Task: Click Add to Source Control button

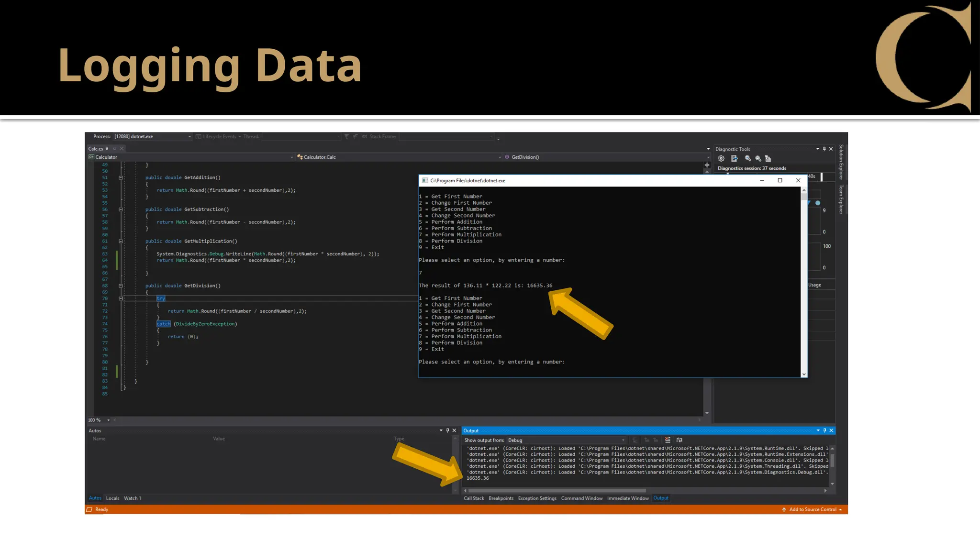Action: point(812,510)
